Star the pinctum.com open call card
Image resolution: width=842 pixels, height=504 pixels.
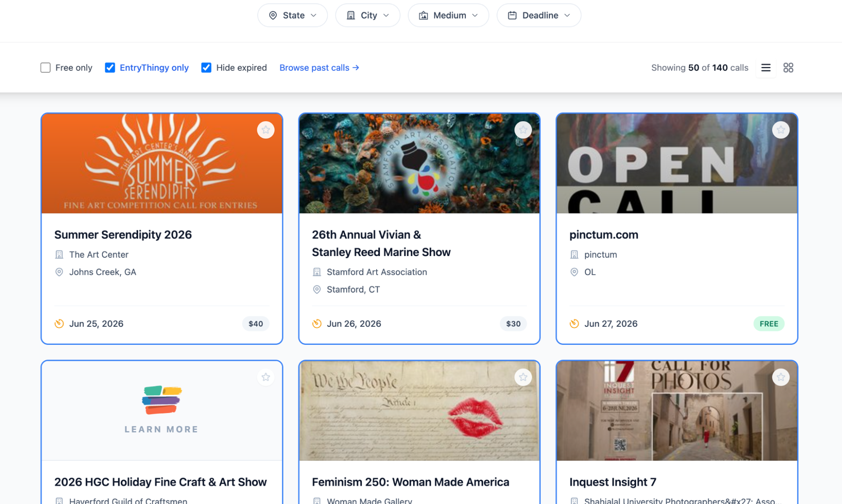(x=781, y=130)
